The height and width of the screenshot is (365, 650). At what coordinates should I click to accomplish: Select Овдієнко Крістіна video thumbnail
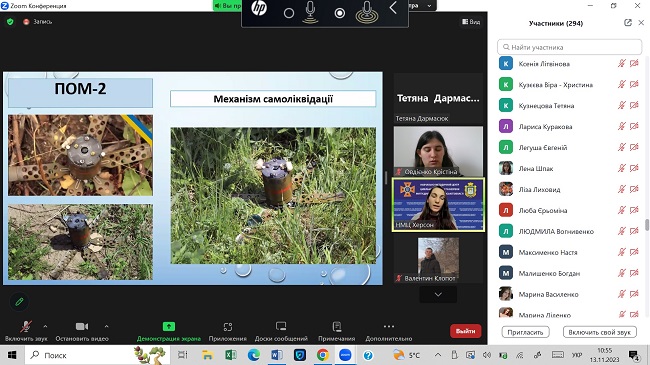(x=438, y=151)
